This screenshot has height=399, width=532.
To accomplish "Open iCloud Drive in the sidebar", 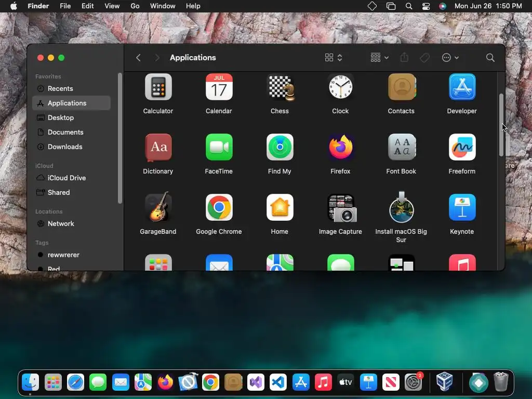I will point(71,178).
